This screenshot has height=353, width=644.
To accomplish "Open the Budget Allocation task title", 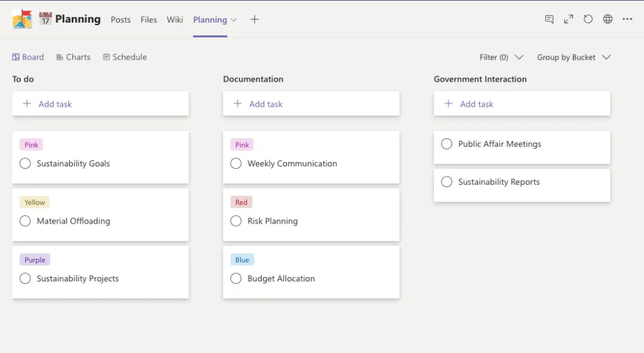I will (281, 278).
